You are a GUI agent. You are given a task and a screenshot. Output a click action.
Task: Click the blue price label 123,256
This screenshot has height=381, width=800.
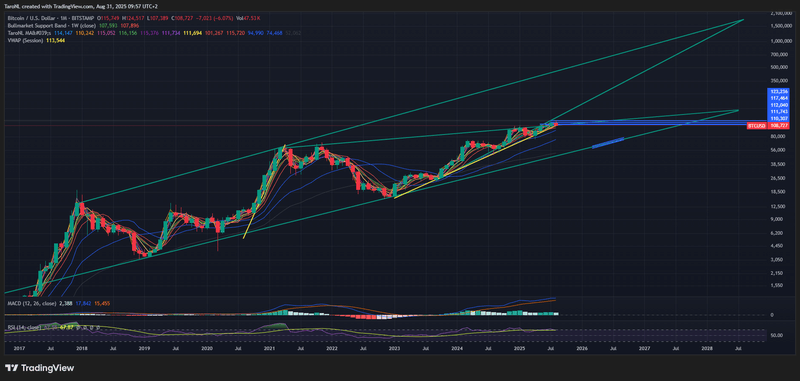coord(779,91)
